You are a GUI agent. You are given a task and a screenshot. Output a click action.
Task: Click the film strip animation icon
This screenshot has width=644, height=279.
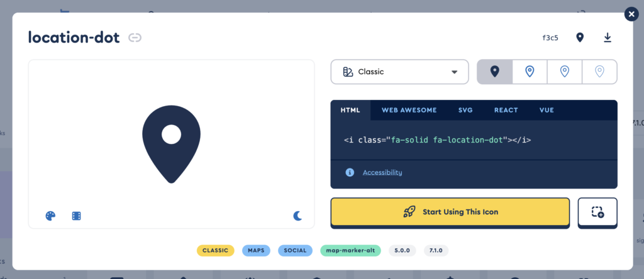(76, 216)
